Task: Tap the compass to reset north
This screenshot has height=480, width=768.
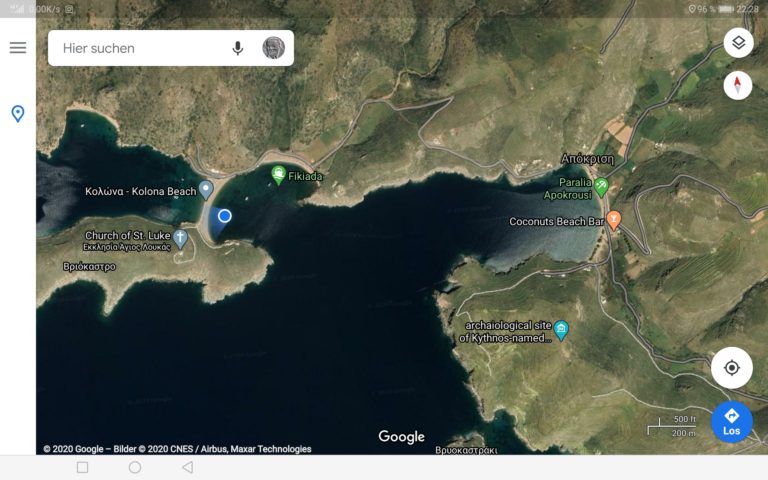Action: pos(738,85)
